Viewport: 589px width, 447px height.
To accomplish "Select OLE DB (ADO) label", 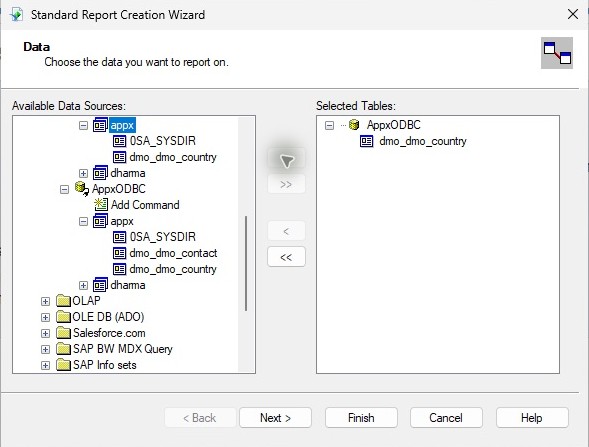I will tap(108, 317).
